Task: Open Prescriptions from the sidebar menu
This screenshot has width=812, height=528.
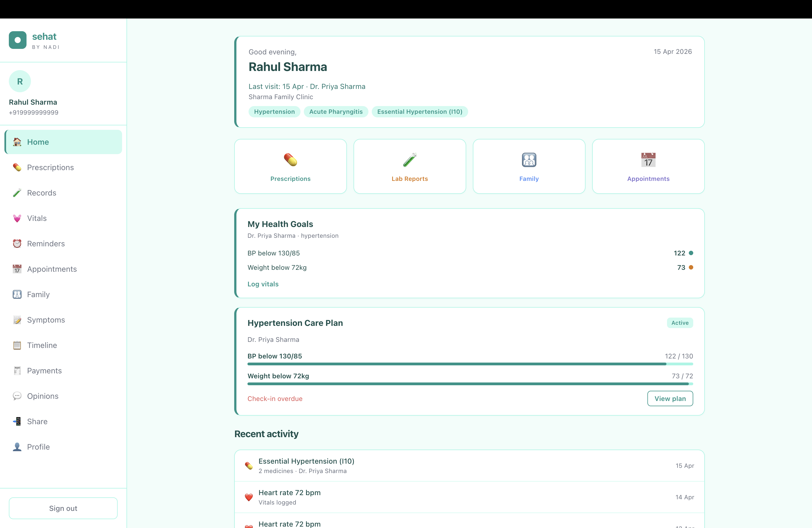Action: pyautogui.click(x=64, y=167)
